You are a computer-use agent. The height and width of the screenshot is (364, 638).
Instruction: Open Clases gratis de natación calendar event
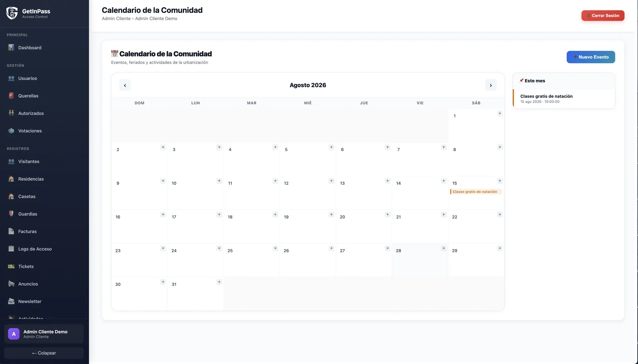pyautogui.click(x=476, y=192)
